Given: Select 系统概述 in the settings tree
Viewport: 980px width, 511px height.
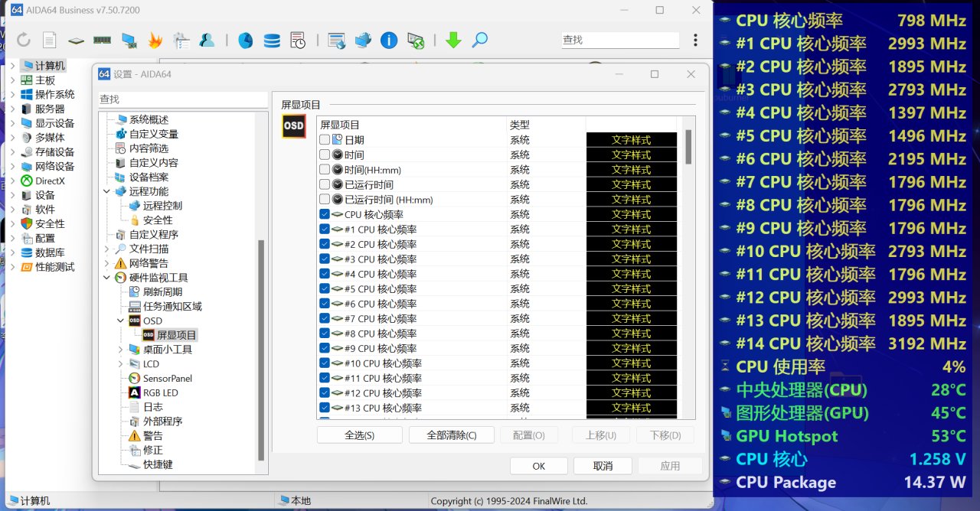Looking at the screenshot, I should pyautogui.click(x=149, y=119).
